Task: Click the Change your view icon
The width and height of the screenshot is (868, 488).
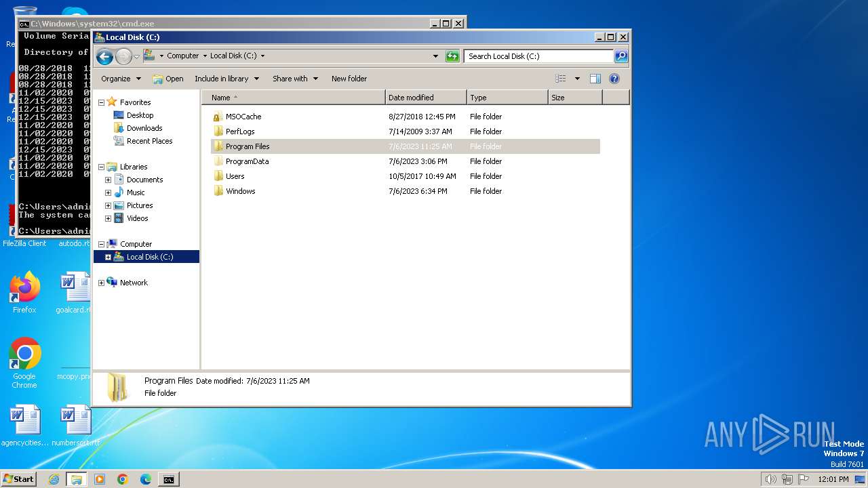Action: tap(560, 79)
